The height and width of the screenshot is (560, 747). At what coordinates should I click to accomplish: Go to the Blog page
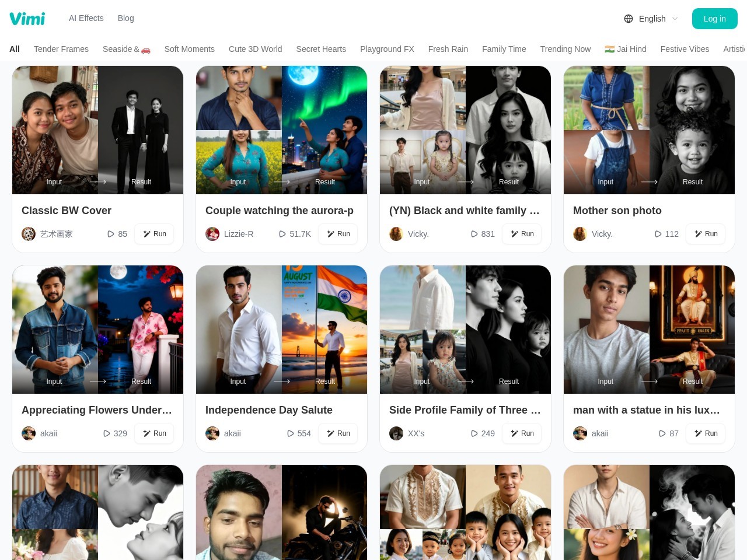(126, 18)
